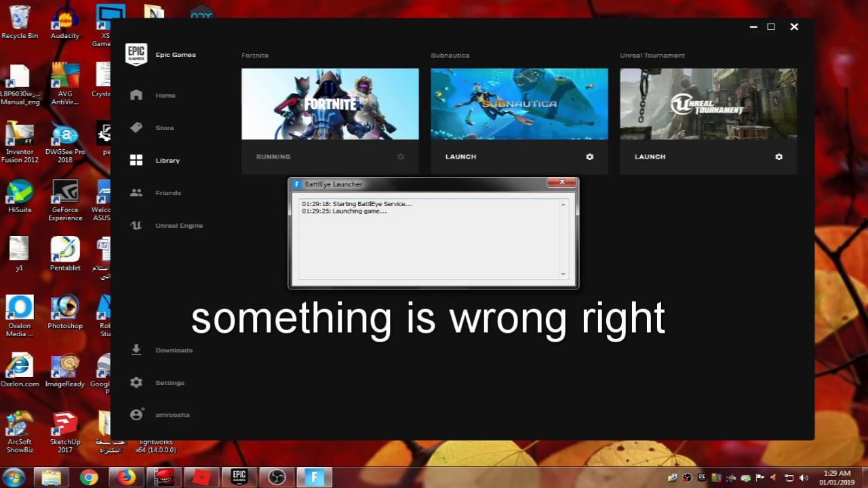
Task: Select the GeForce Experience shortcut
Action: (x=65, y=201)
